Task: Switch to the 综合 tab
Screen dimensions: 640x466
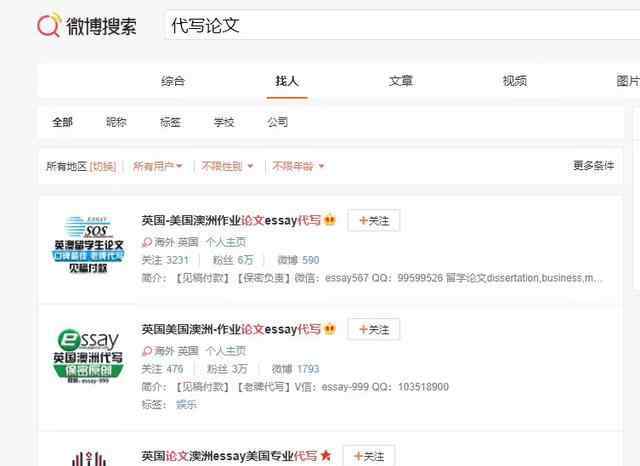Action: click(173, 81)
